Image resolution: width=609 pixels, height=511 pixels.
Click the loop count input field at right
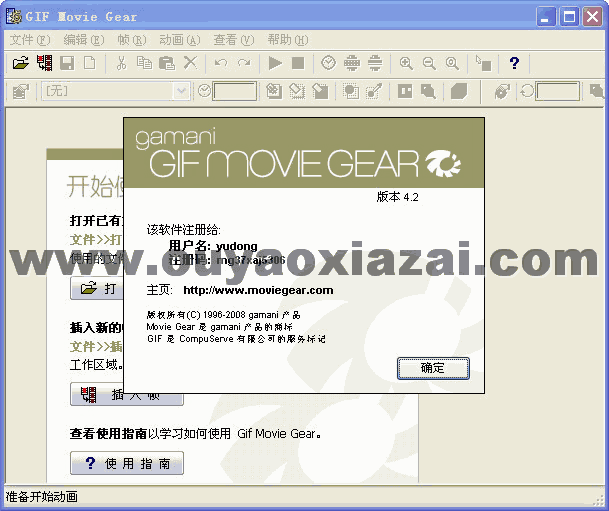558,91
